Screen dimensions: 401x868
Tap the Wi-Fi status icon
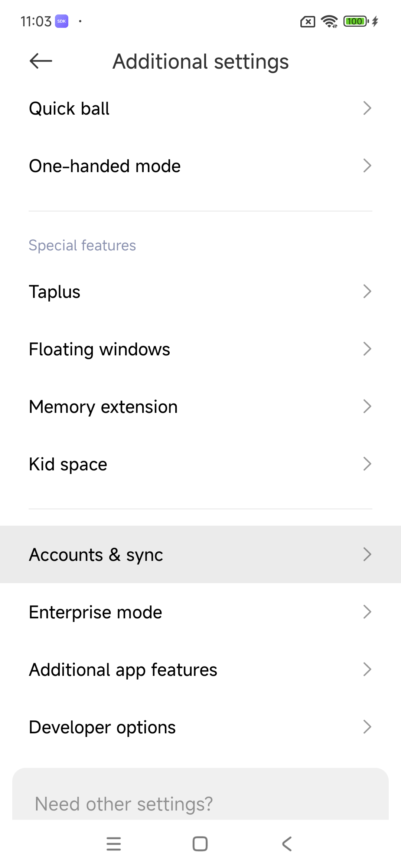coord(329,22)
